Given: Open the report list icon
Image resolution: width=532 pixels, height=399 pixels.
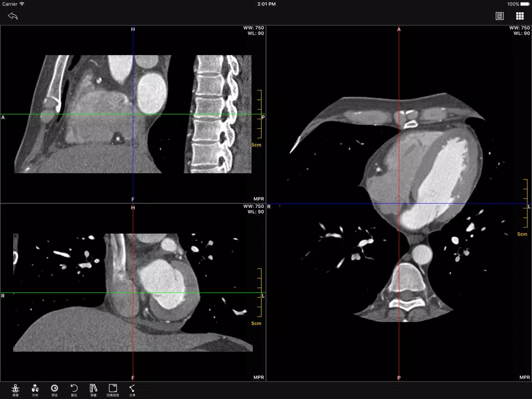Looking at the screenshot, I should point(499,16).
